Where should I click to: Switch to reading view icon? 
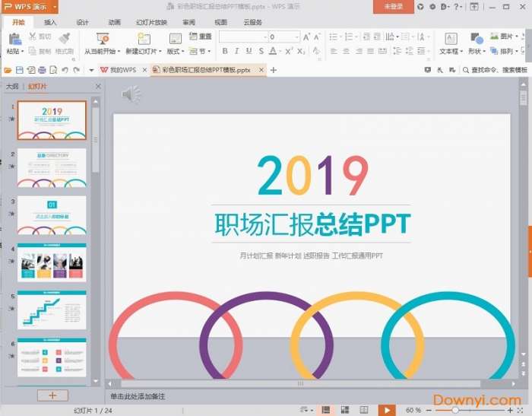(364, 410)
